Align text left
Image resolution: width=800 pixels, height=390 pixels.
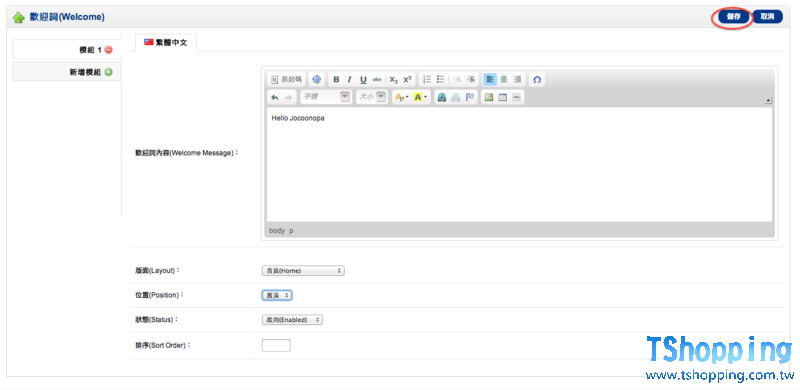[490, 80]
